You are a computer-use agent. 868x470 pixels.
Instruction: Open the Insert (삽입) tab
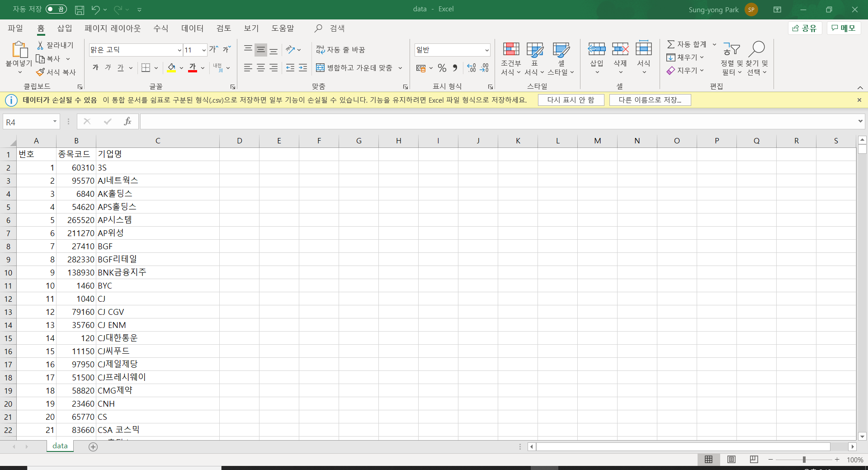pos(65,28)
